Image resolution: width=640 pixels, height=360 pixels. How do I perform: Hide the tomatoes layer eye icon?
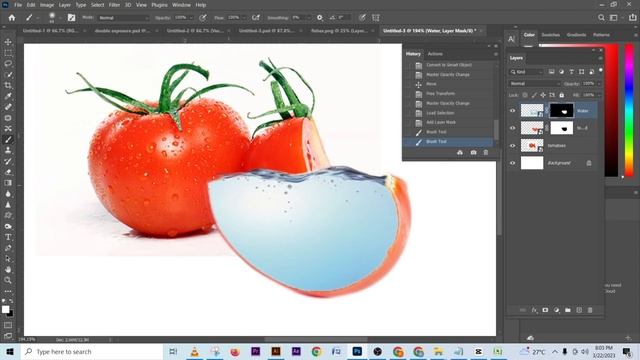[513, 146]
